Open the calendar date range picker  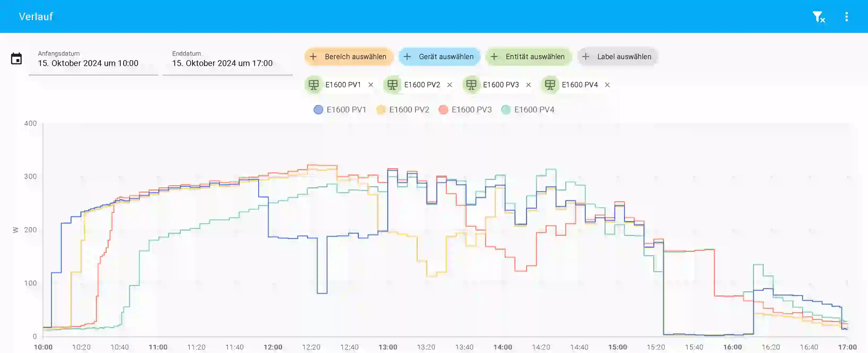coord(16,59)
